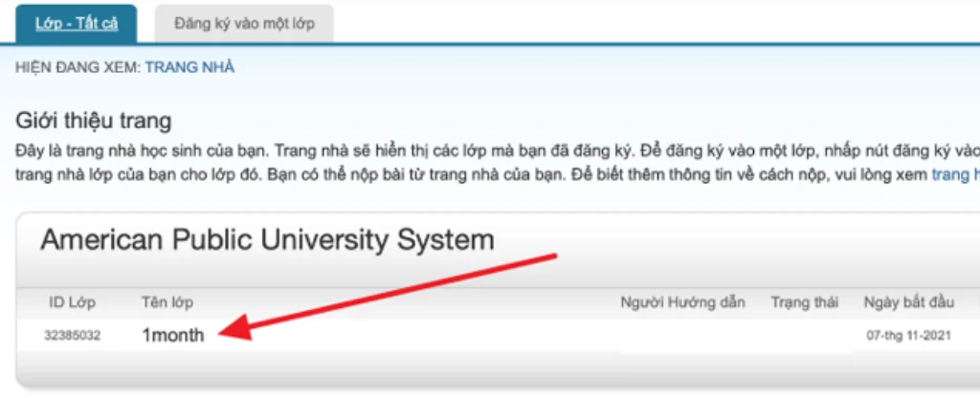The height and width of the screenshot is (398, 980).
Task: Open the '1month' class
Action: pos(172,336)
